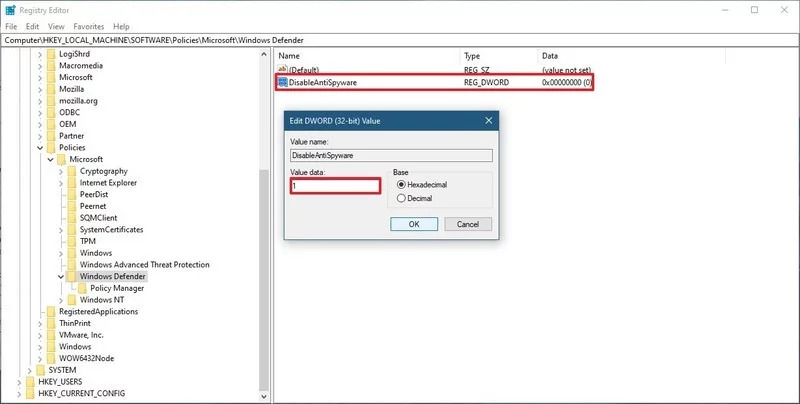The image size is (800, 404).
Task: Click the Windows Advanced Threat Protection folder
Action: point(144,265)
